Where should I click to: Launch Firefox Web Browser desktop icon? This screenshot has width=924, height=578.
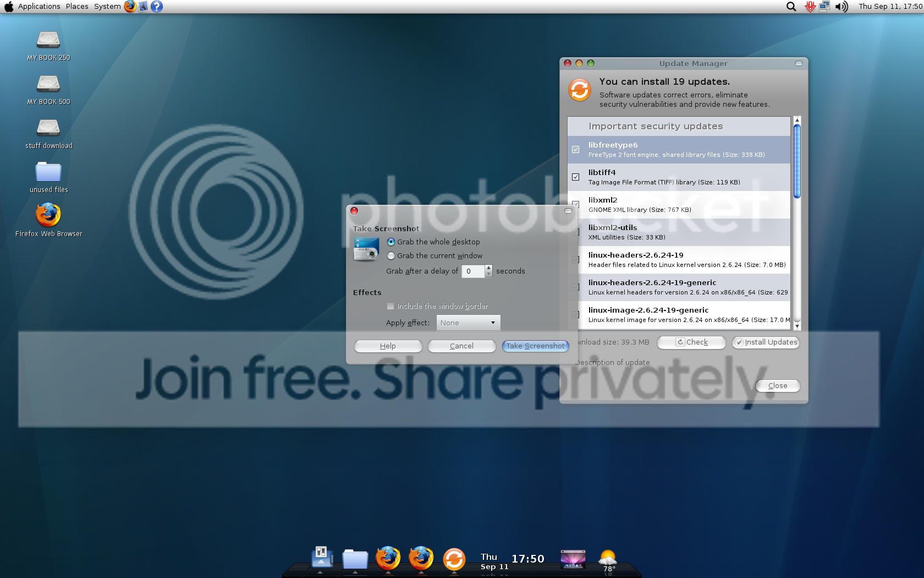coord(48,215)
